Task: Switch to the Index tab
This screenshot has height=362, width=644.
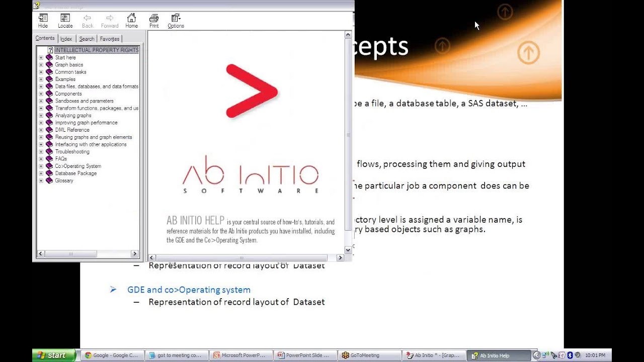Action: [x=66, y=39]
